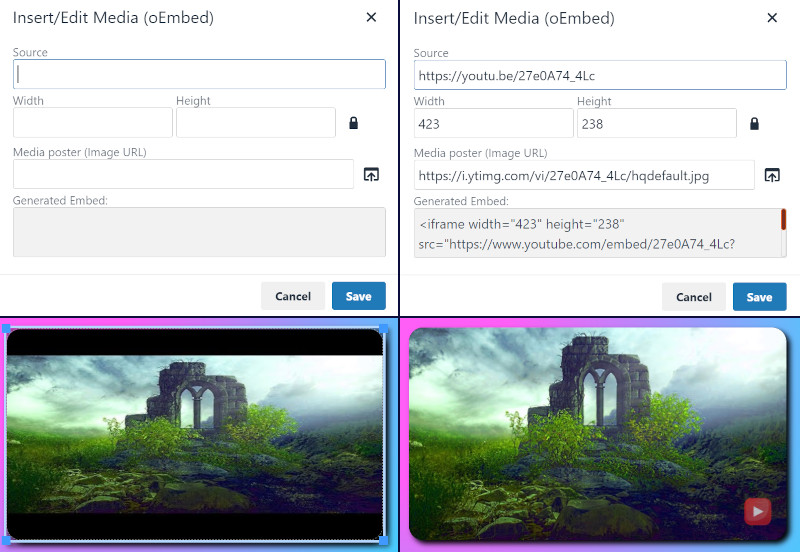The width and height of the screenshot is (800, 552).
Task: Close the right Insert/Edit Media dialog
Action: (x=772, y=18)
